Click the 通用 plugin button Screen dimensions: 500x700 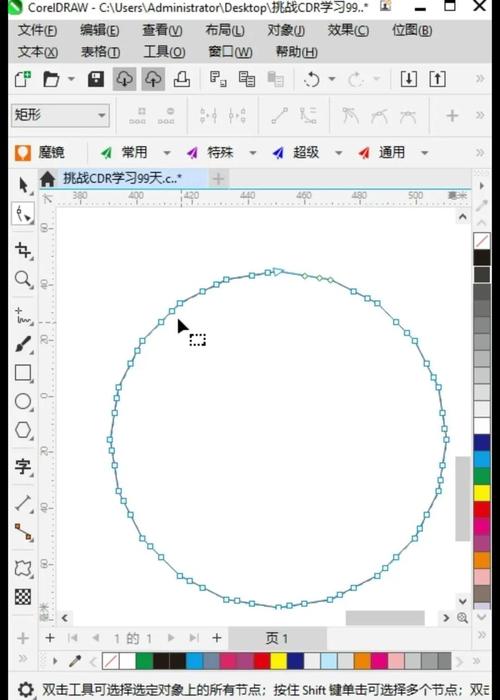[x=382, y=153]
